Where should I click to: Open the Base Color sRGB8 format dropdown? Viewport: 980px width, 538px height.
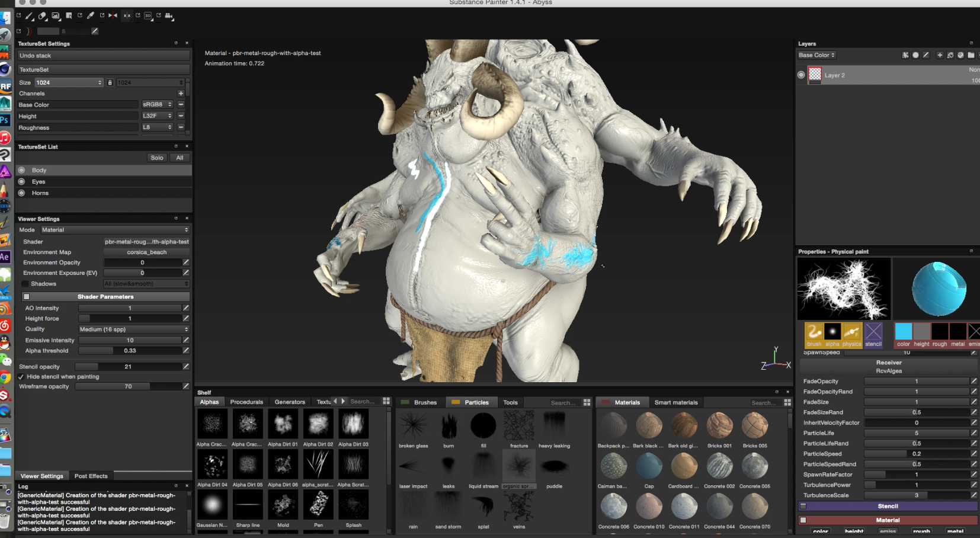tap(157, 104)
